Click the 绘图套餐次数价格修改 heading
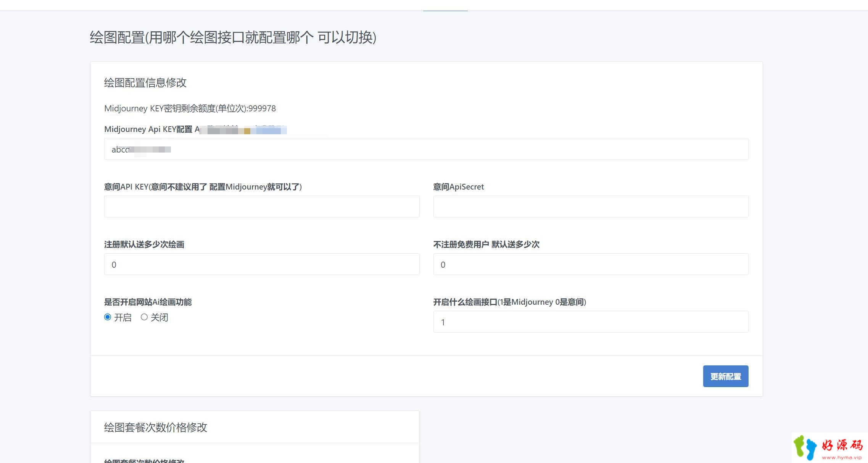This screenshot has width=868, height=463. coord(156,428)
